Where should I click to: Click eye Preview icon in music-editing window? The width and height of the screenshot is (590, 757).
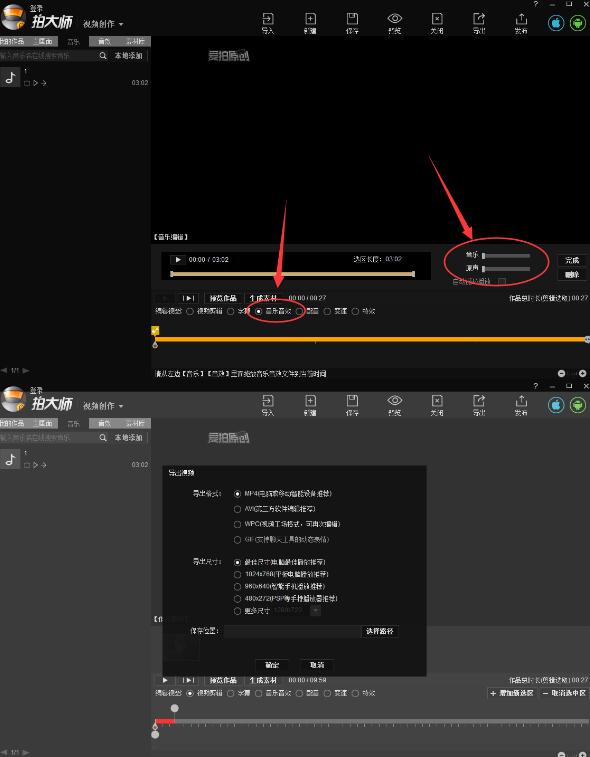click(394, 19)
